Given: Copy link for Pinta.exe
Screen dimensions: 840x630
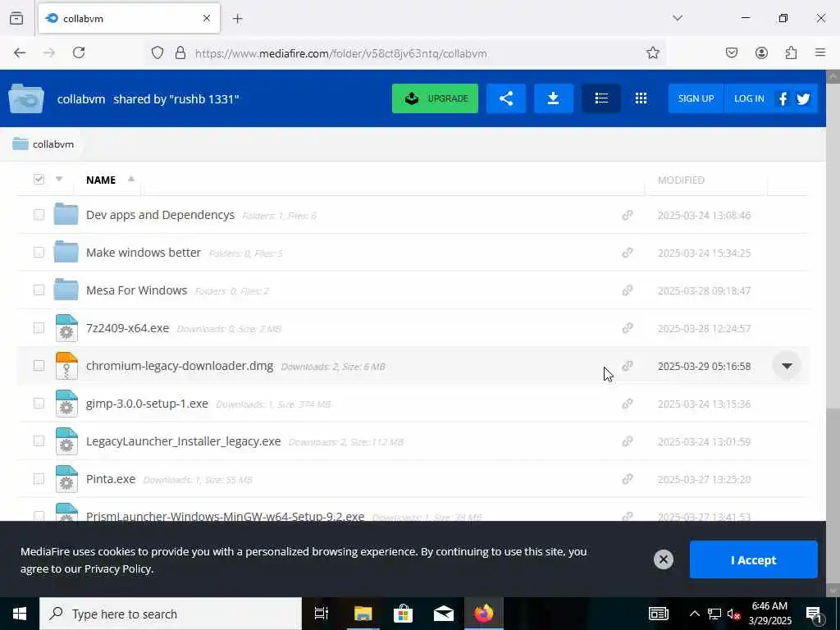Looking at the screenshot, I should coord(628,479).
